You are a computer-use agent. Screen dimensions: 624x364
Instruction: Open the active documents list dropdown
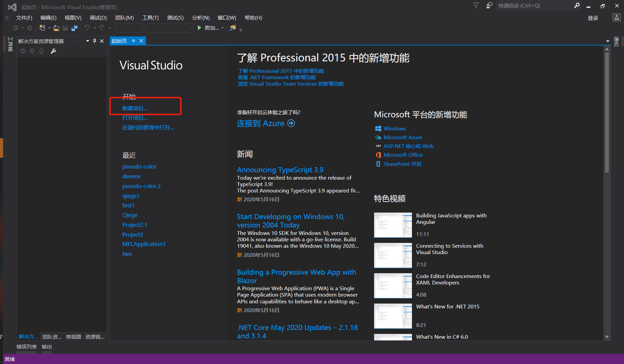point(607,41)
